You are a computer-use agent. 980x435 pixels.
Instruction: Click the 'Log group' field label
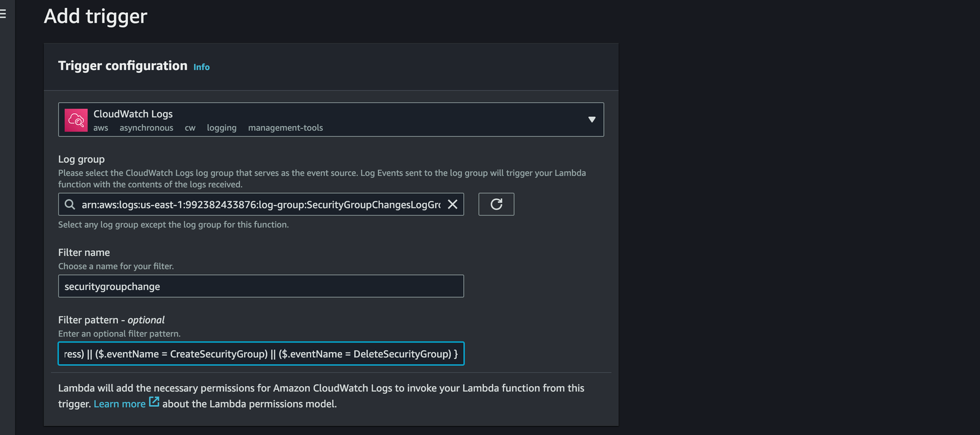coord(81,159)
